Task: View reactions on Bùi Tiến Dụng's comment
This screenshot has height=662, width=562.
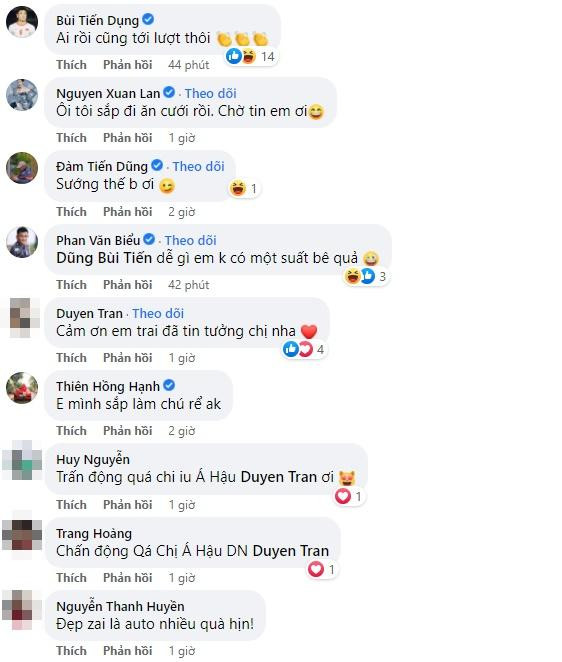Action: pyautogui.click(x=251, y=56)
